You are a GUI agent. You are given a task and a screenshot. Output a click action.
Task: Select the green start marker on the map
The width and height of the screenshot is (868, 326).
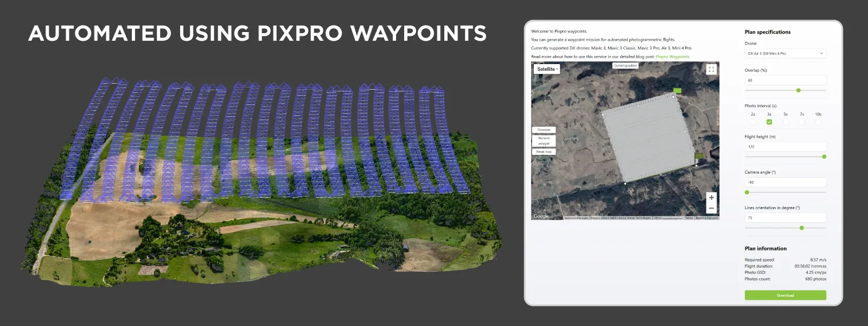[x=677, y=91]
